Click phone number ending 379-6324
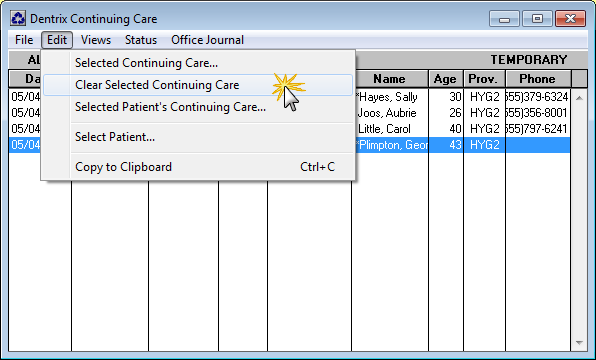Image resolution: width=596 pixels, height=360 pixels. pyautogui.click(x=537, y=97)
